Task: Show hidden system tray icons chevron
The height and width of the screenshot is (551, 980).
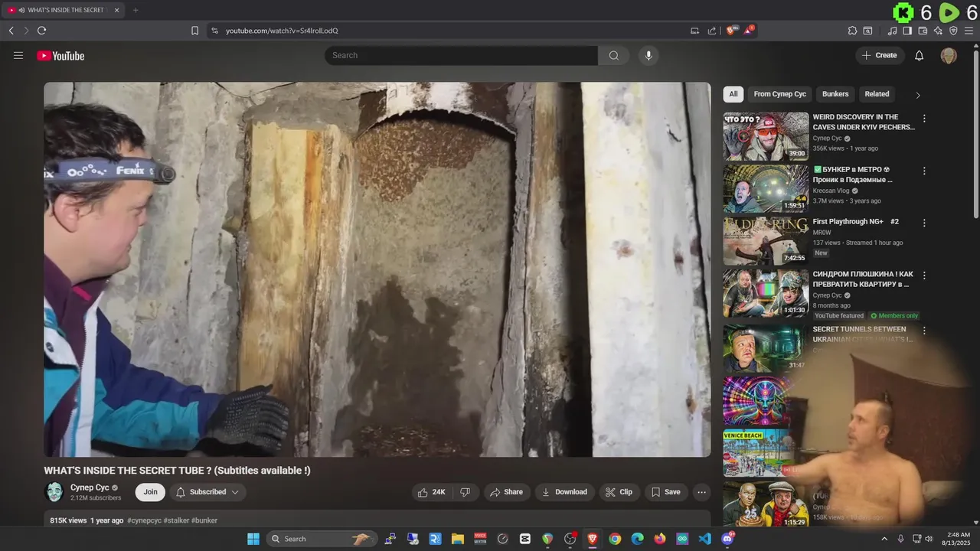Action: [x=884, y=539]
